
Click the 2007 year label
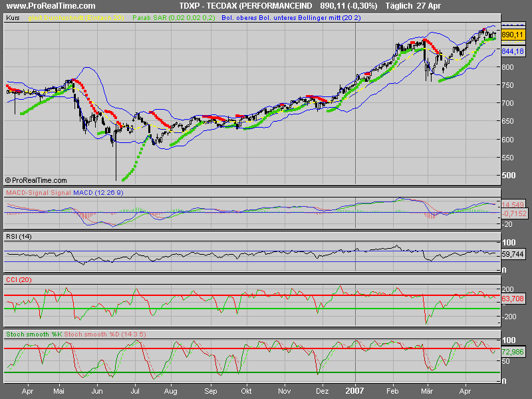click(x=354, y=391)
